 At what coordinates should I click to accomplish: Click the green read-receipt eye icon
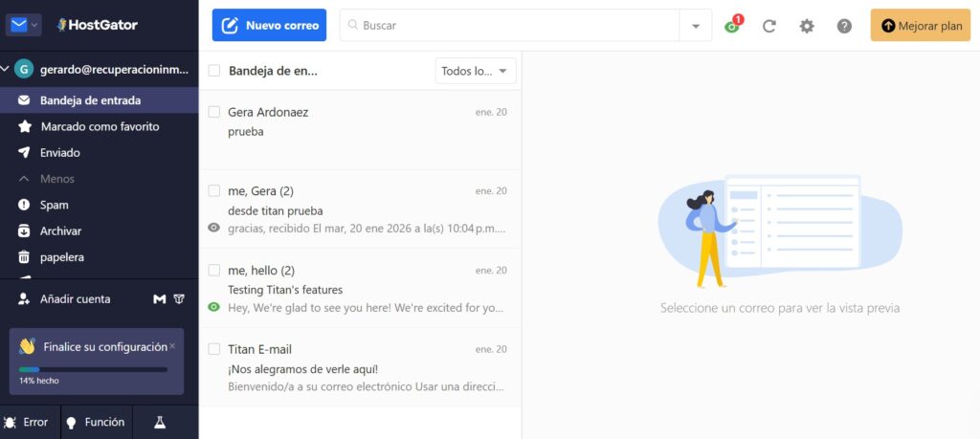pyautogui.click(x=214, y=307)
